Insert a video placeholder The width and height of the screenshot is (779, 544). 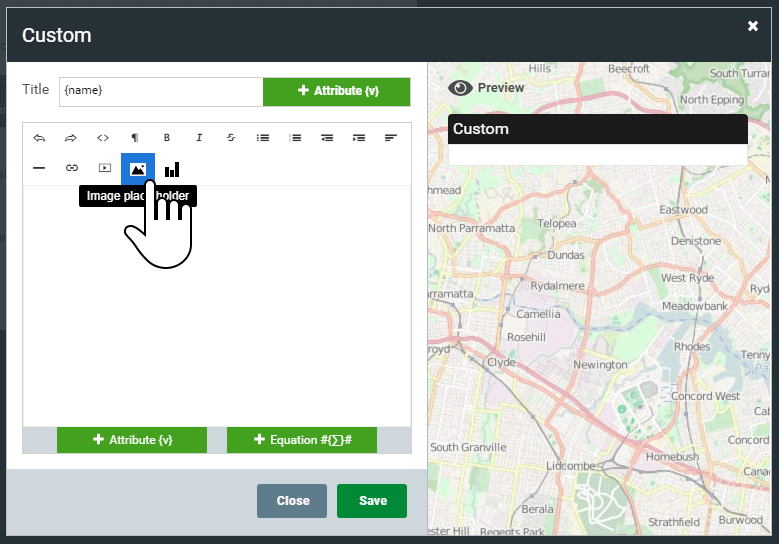[104, 169]
